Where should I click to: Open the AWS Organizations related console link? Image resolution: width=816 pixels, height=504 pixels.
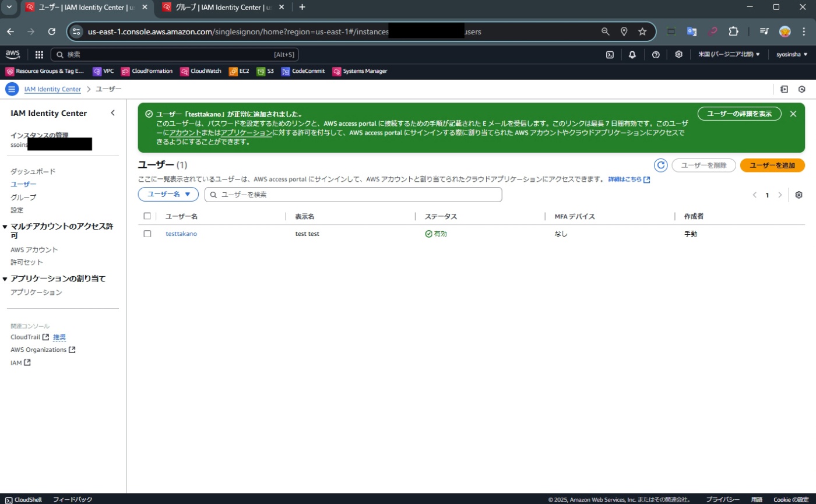tap(43, 350)
